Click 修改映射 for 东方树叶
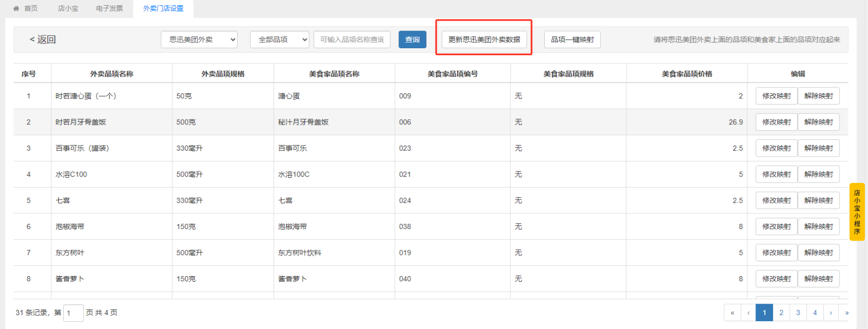Viewport: 868px width, 329px height. (x=776, y=253)
